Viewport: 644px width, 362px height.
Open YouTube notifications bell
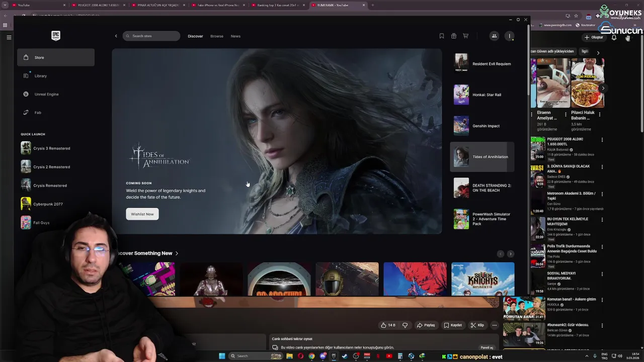click(614, 37)
